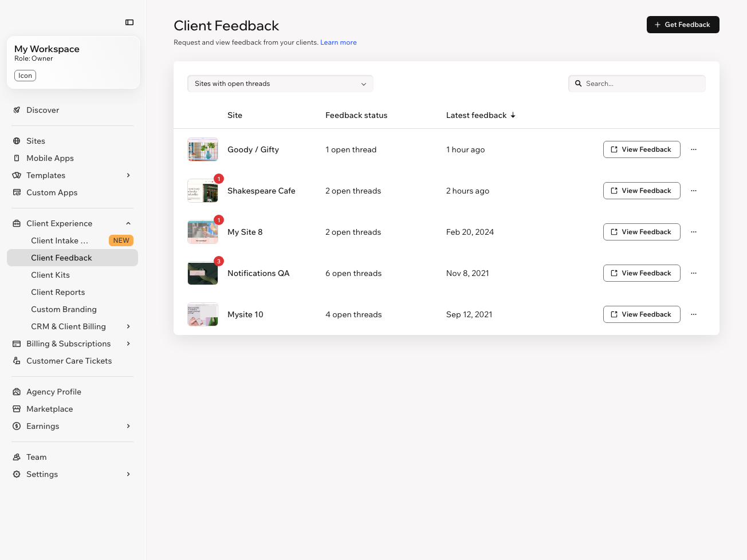View Feedback for Goody / Gifty
The image size is (747, 560).
click(x=642, y=149)
